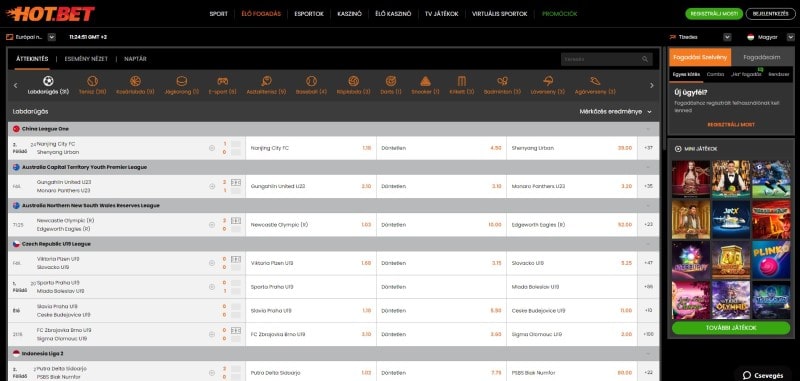The image size is (800, 381).
Task: Open pitch tracker for Newcastle Olympic match
Action: [236, 220]
